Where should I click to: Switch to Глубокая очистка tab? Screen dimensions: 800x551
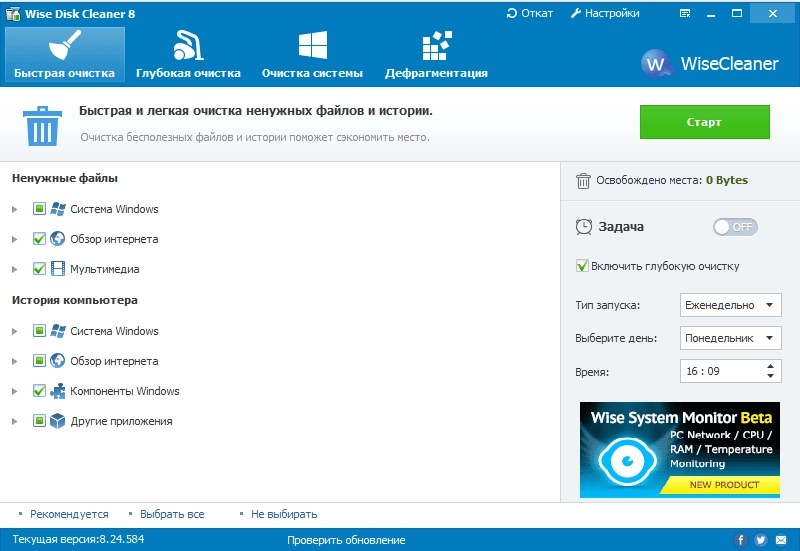[188, 54]
